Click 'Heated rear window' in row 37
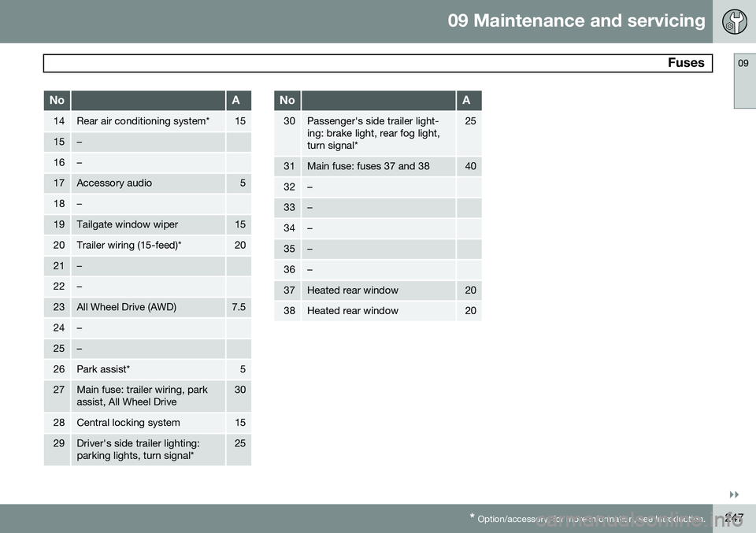 click(x=353, y=290)
